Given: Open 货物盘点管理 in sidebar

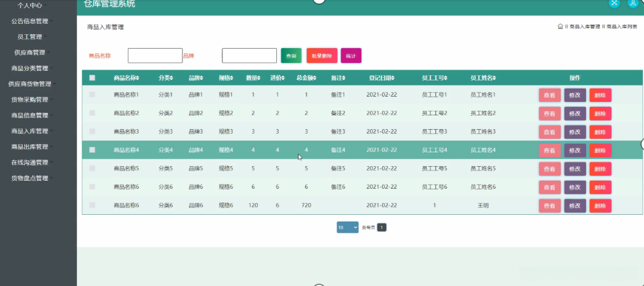Looking at the screenshot, I should click(30, 178).
